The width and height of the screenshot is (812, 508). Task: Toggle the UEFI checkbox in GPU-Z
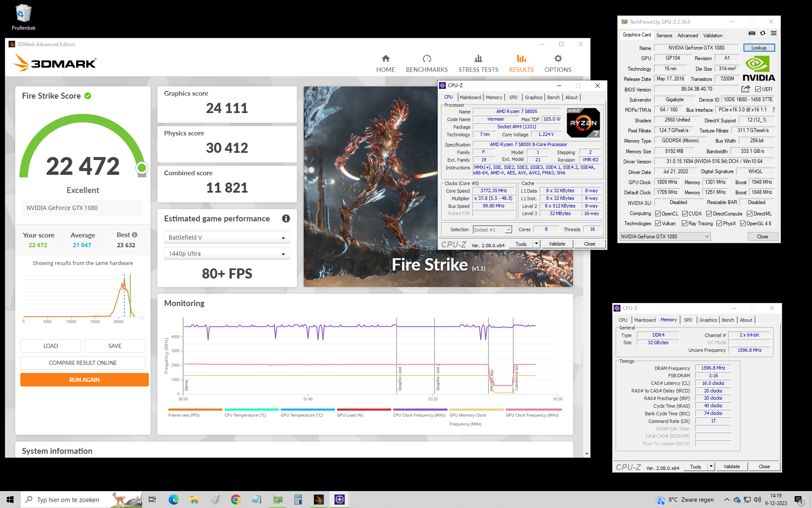click(x=758, y=89)
